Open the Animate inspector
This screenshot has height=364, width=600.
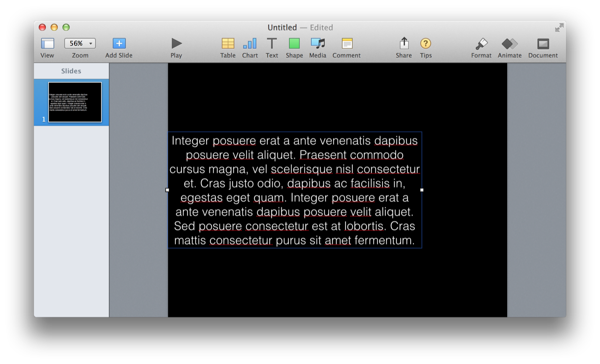(x=510, y=44)
